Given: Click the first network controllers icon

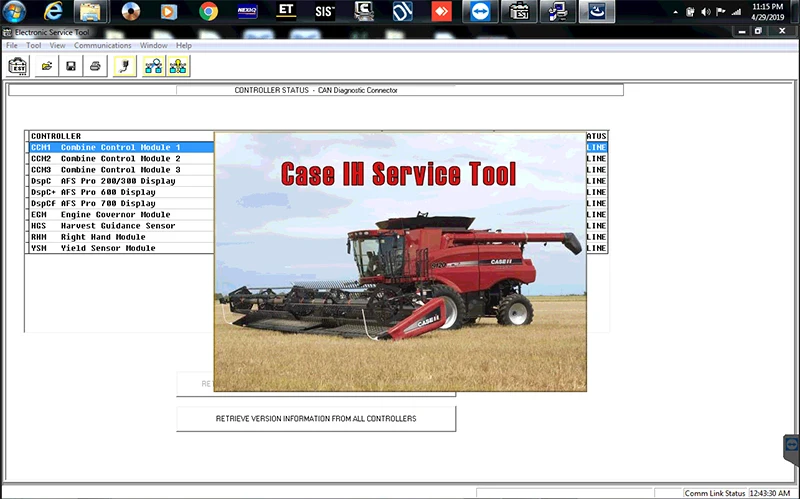Looking at the screenshot, I should (x=154, y=66).
